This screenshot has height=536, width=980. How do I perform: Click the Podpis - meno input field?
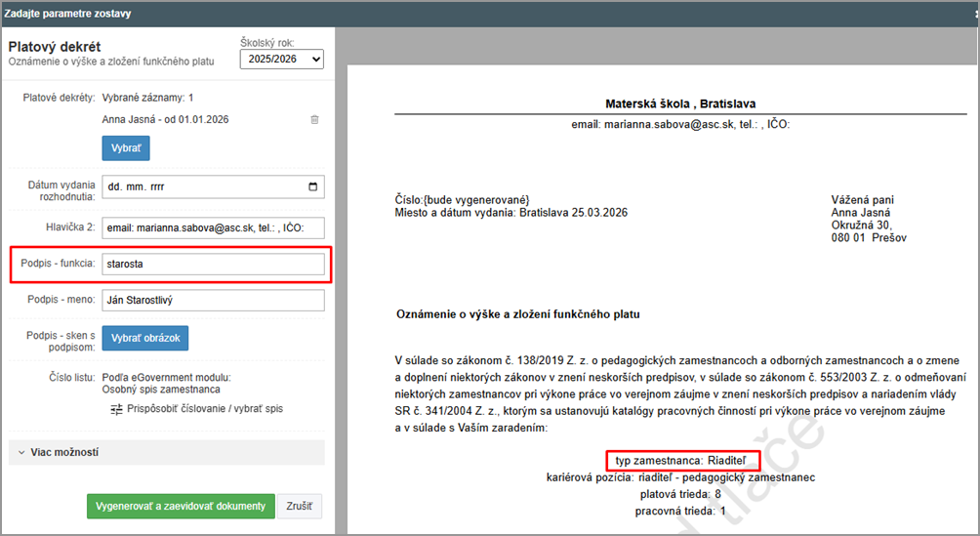(x=213, y=301)
